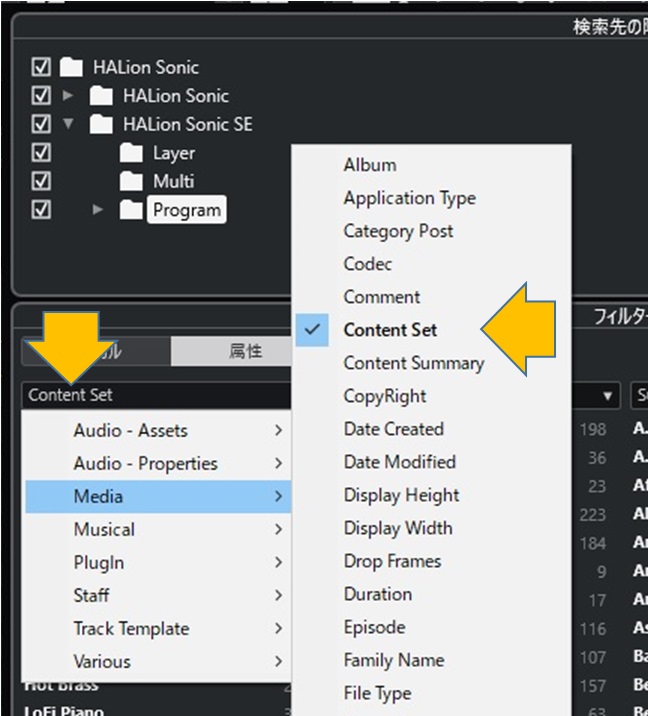Uncheck the Layer folder checkbox
This screenshot has width=648, height=716.
tap(41, 152)
